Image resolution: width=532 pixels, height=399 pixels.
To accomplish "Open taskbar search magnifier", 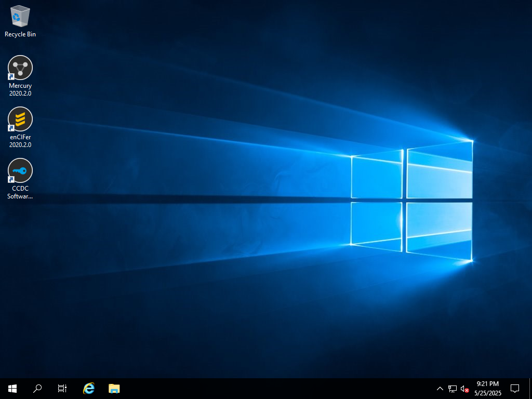I will tap(37, 389).
